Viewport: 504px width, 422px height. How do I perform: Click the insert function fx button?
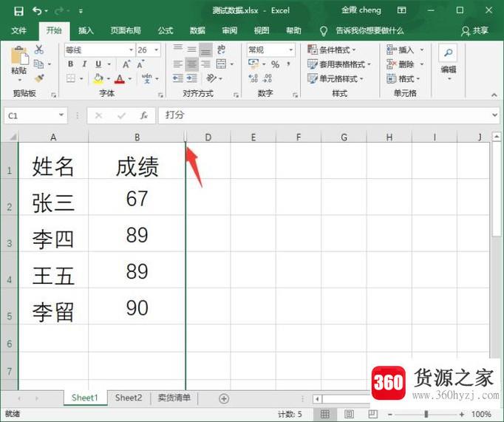click(143, 115)
